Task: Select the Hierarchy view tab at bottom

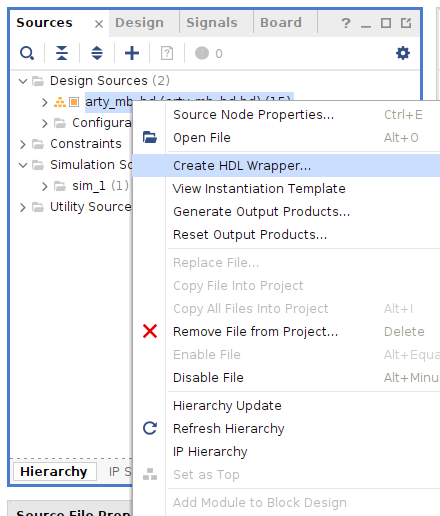Action: (x=54, y=472)
